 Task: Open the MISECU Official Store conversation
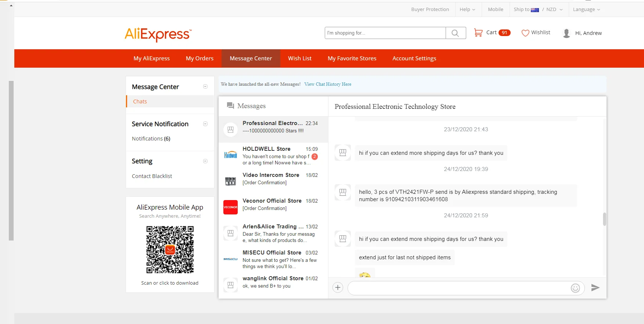(x=273, y=259)
